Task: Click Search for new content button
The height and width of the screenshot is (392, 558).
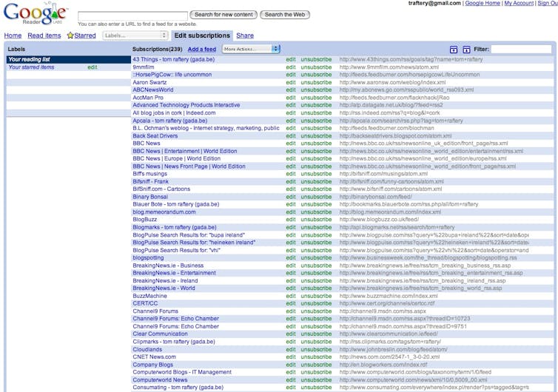Action: pos(223,15)
